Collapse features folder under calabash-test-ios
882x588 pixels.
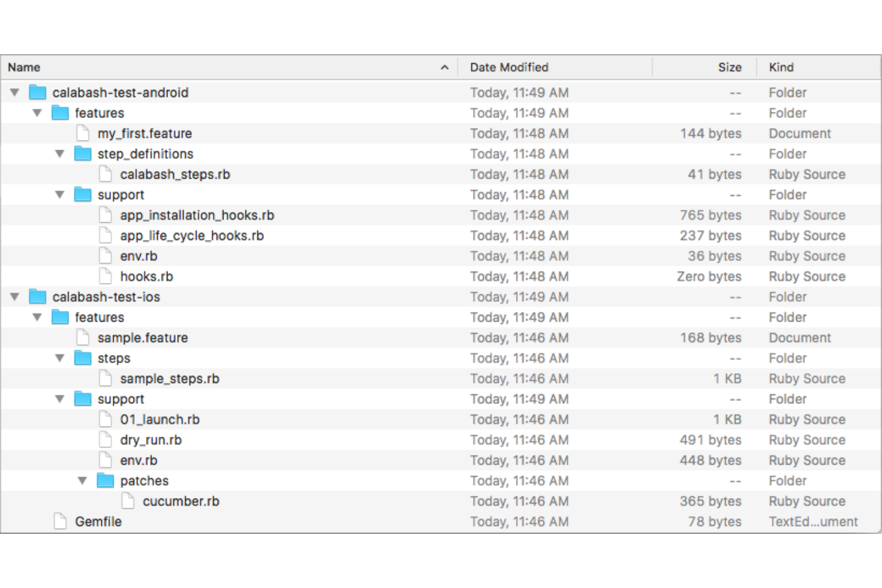pyautogui.click(x=38, y=317)
